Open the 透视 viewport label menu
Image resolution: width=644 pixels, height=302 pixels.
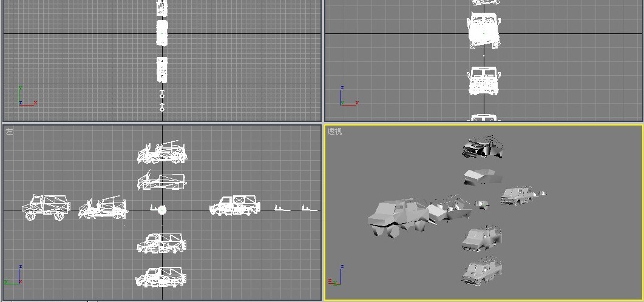(x=334, y=131)
